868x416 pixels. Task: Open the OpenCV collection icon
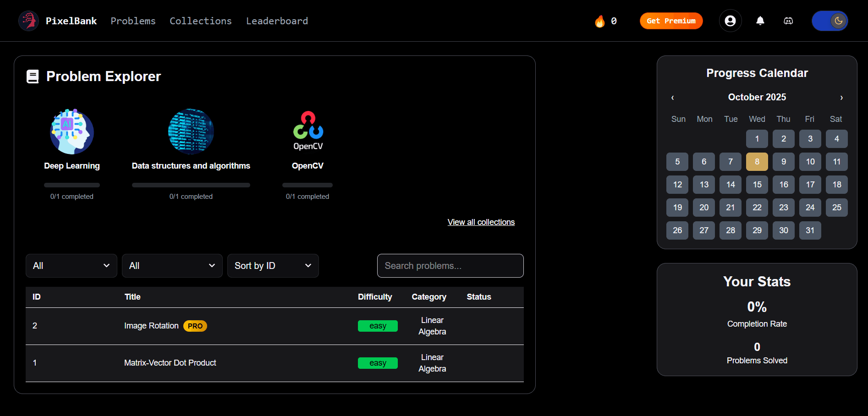[x=308, y=130]
